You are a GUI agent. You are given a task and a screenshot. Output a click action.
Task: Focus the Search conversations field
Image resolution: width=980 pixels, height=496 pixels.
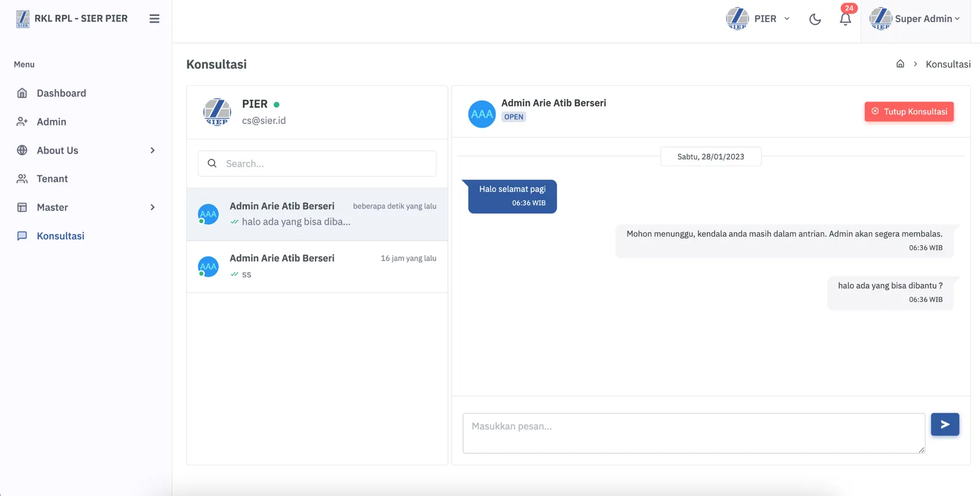[x=317, y=164]
